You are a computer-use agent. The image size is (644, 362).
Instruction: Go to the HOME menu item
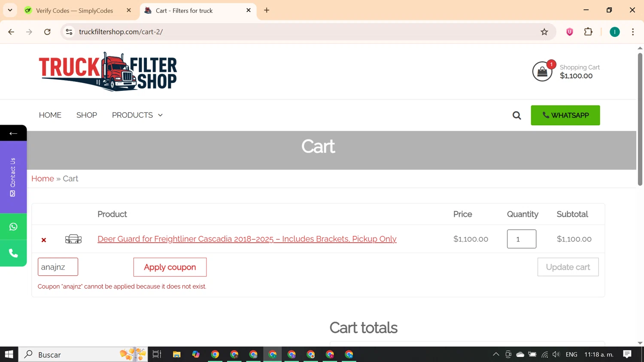(x=50, y=115)
